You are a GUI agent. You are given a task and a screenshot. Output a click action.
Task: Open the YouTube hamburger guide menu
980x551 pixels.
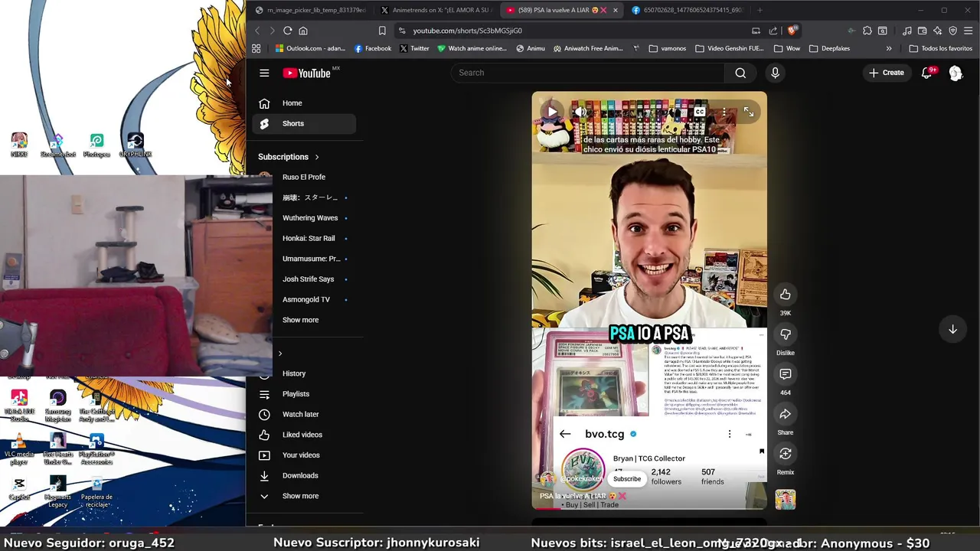[264, 73]
